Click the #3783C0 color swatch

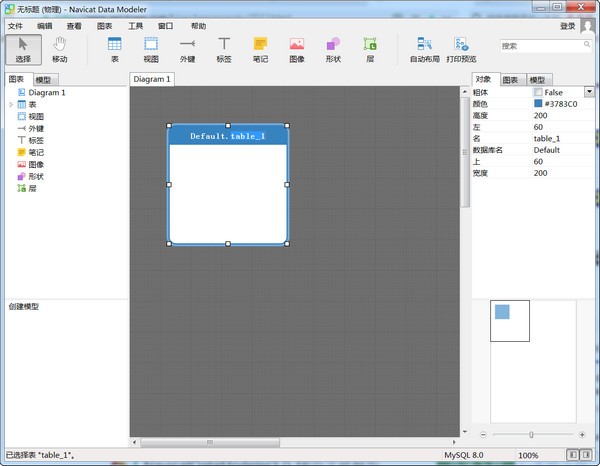tap(538, 103)
